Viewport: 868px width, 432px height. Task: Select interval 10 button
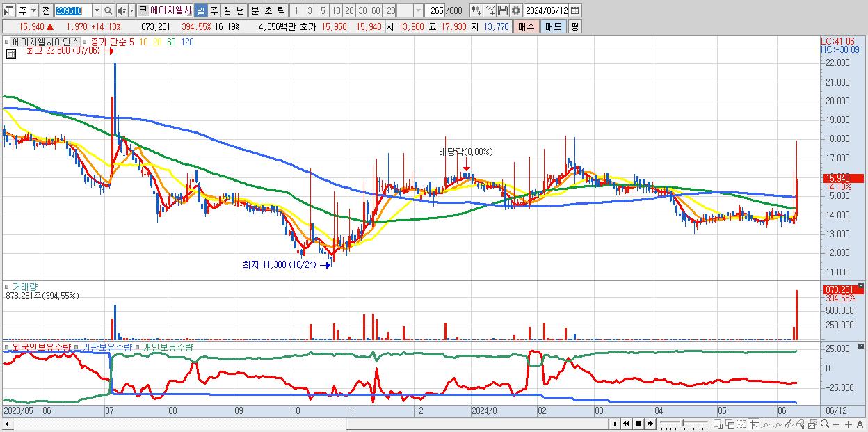click(336, 10)
